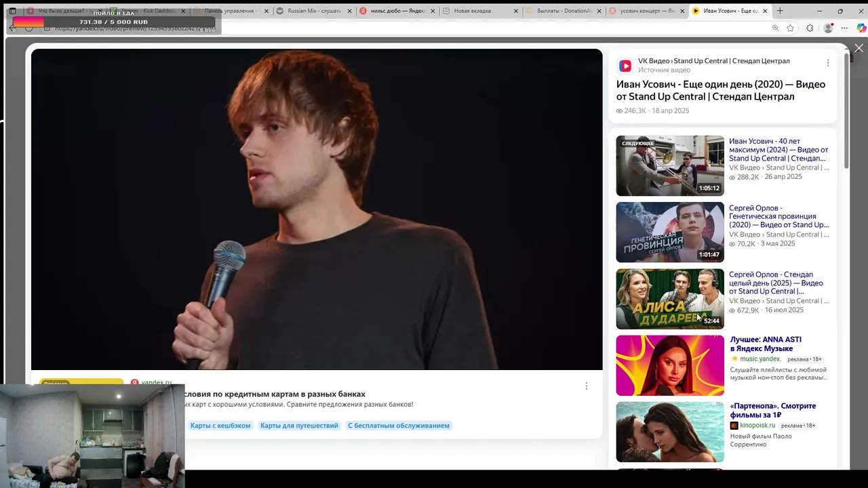
Task: Open the browser profile avatar
Action: (x=828, y=28)
